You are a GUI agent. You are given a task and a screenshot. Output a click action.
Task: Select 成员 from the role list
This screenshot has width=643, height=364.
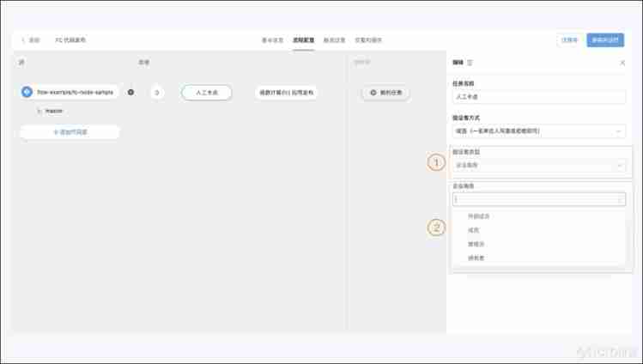coord(474,230)
